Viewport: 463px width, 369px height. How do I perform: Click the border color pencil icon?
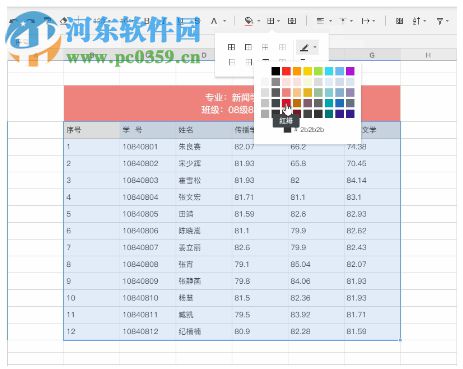303,48
